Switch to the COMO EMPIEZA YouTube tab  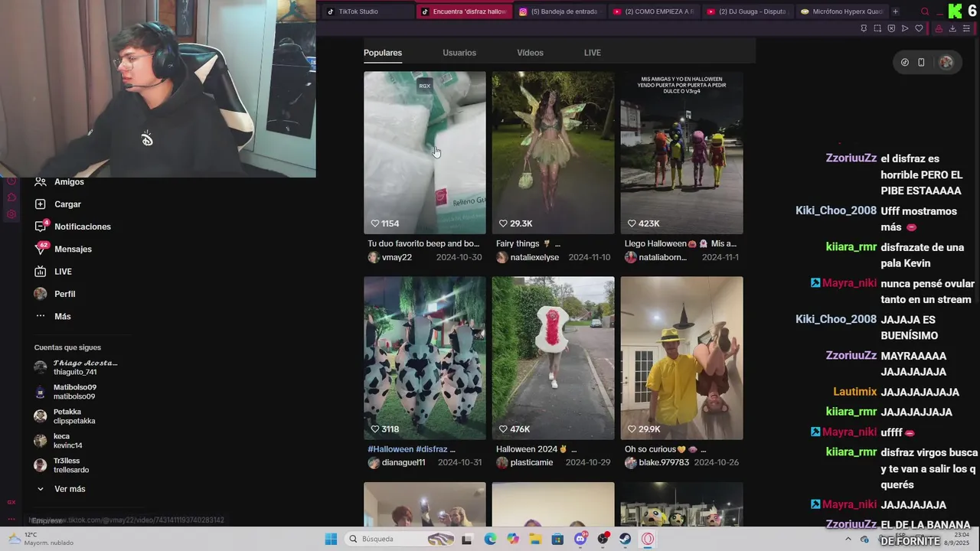click(653, 11)
